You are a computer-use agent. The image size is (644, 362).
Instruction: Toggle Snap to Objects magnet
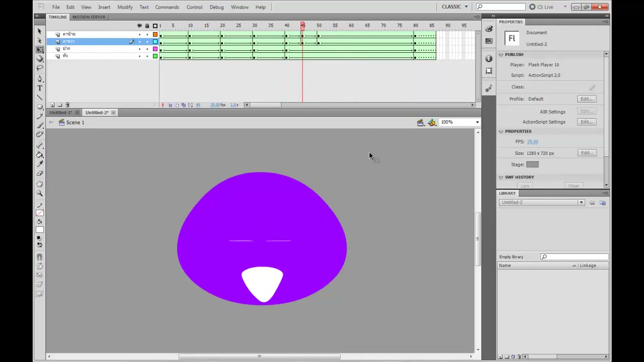[40, 257]
